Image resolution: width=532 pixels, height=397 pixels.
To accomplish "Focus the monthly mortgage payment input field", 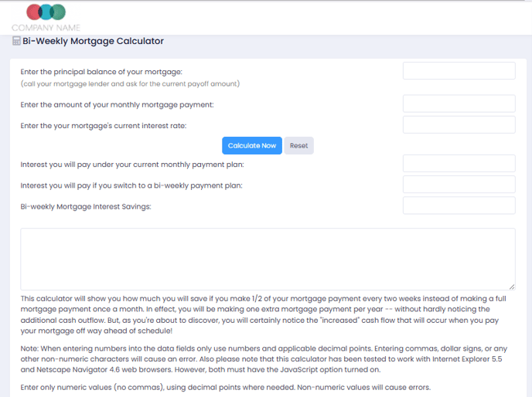I will point(459,103).
